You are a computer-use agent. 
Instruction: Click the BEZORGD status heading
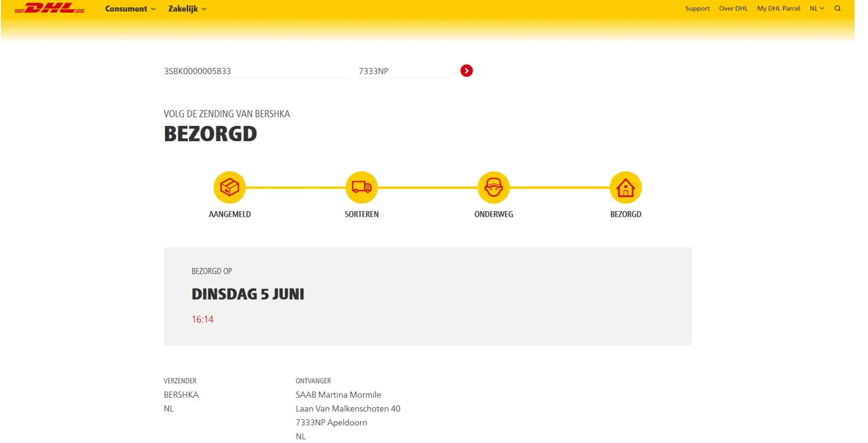click(210, 134)
